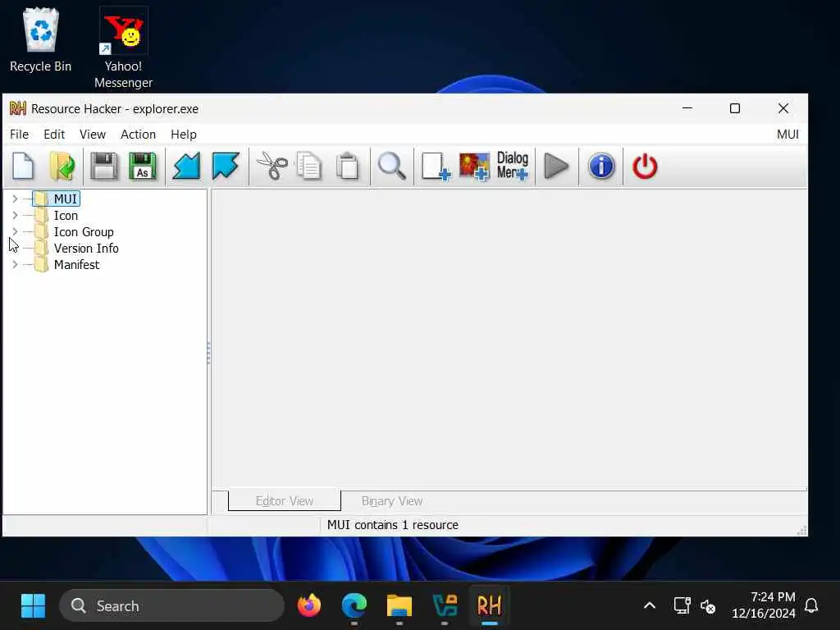
Task: Show info with the blue i icon
Action: tap(601, 166)
